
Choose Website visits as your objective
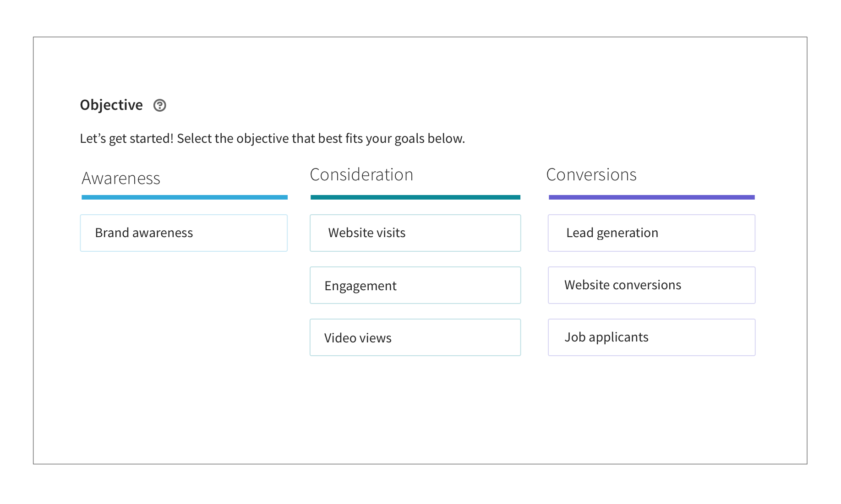point(415,233)
